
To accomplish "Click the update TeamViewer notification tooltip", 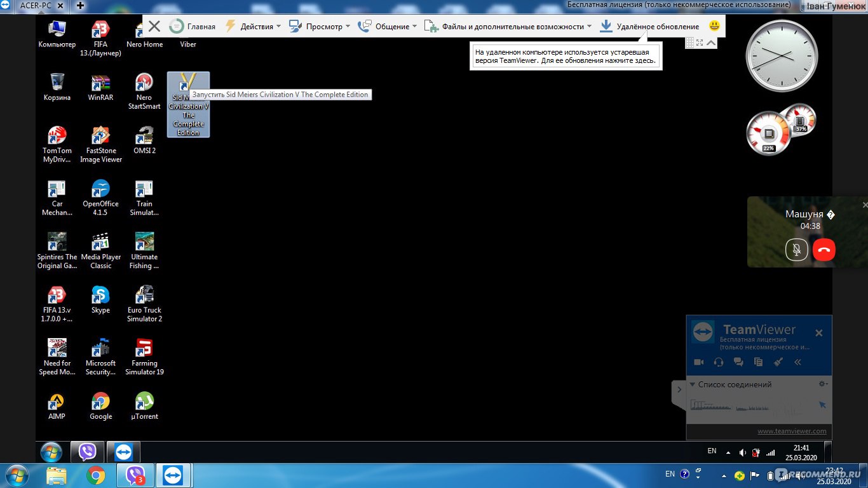I will click(566, 57).
